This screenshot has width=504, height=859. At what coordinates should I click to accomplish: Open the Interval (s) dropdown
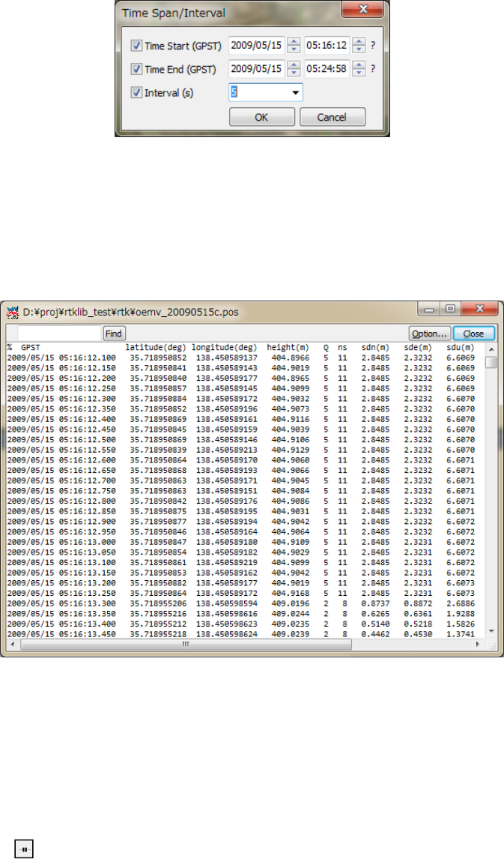(296, 93)
